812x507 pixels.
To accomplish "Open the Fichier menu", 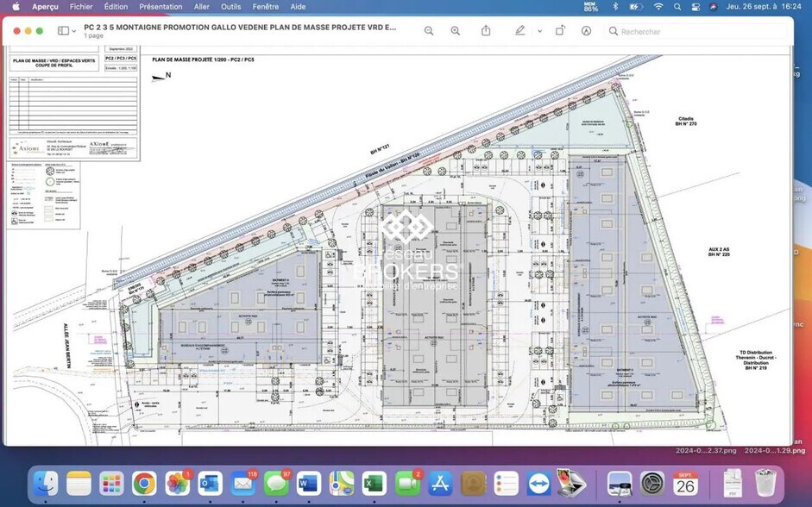I will 80,6.
